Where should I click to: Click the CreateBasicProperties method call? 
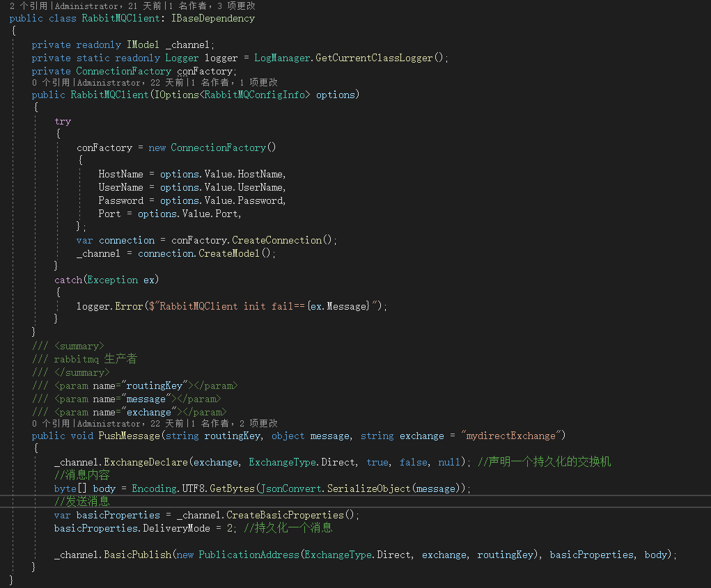285,515
